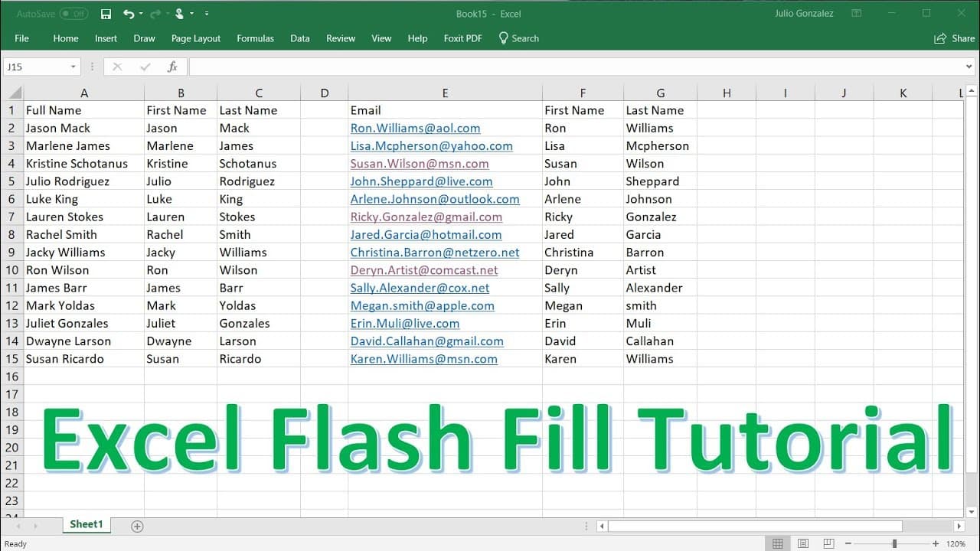The width and height of the screenshot is (980, 551).
Task: Select cell with Mcpherson last name
Action: coord(660,146)
